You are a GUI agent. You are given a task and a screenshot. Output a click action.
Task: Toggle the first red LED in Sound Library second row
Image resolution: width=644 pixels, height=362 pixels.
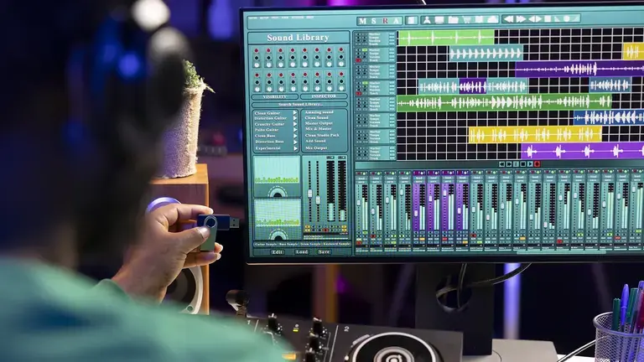click(x=257, y=76)
